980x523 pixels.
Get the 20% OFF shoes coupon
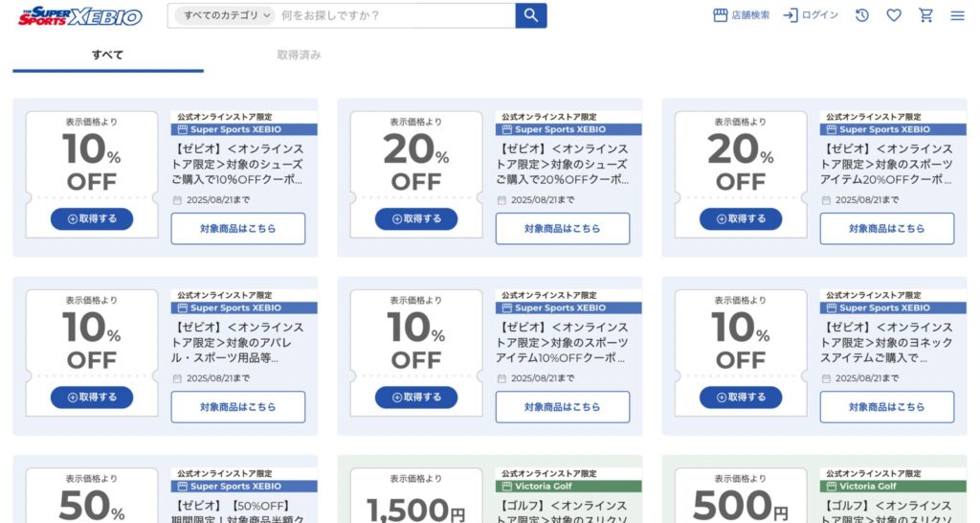coord(416,219)
